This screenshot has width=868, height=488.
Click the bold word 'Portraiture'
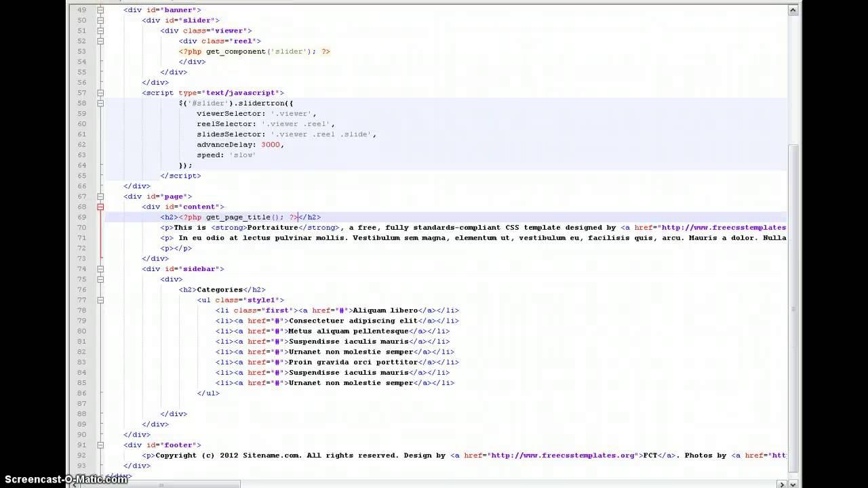pos(273,228)
